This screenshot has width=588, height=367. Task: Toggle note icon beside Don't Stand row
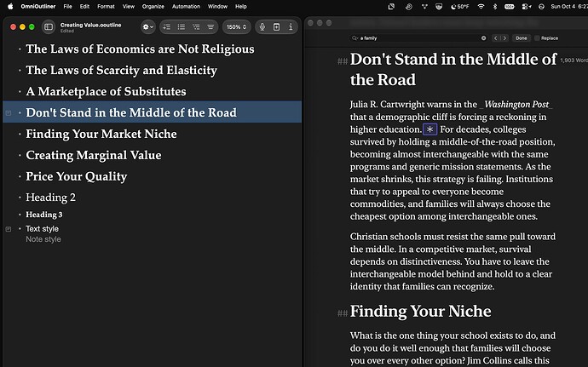click(9, 113)
